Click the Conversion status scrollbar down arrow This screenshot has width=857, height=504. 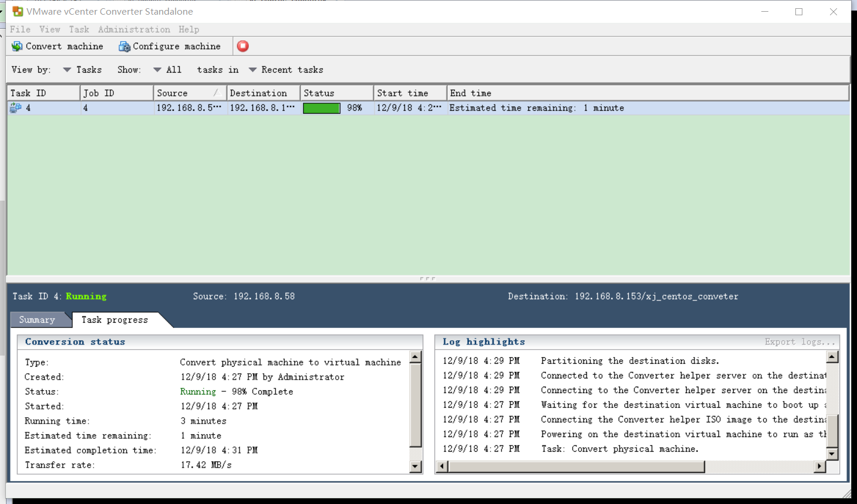(x=415, y=466)
